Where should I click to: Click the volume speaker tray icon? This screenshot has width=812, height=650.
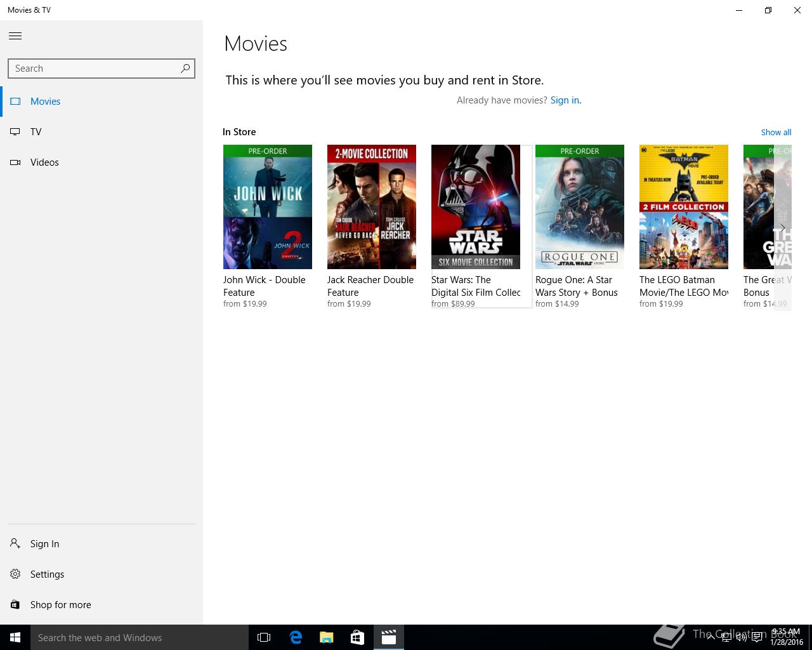pyautogui.click(x=741, y=637)
